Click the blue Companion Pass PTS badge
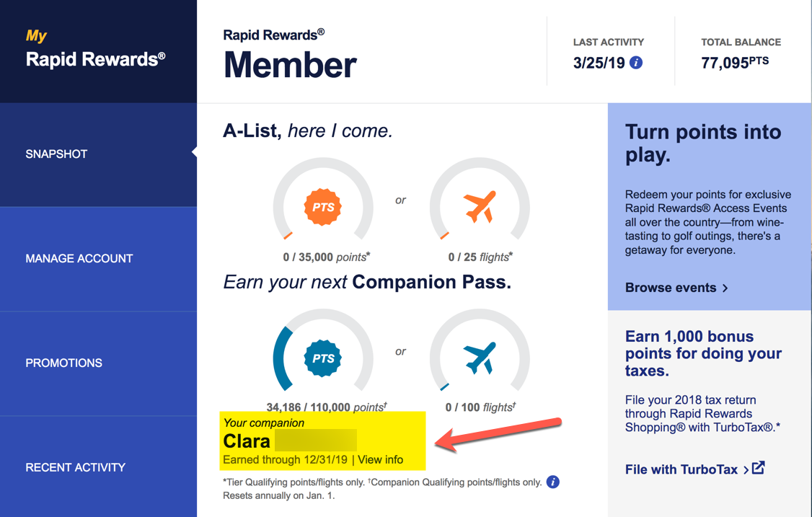Image resolution: width=812 pixels, height=517 pixels. point(322,358)
